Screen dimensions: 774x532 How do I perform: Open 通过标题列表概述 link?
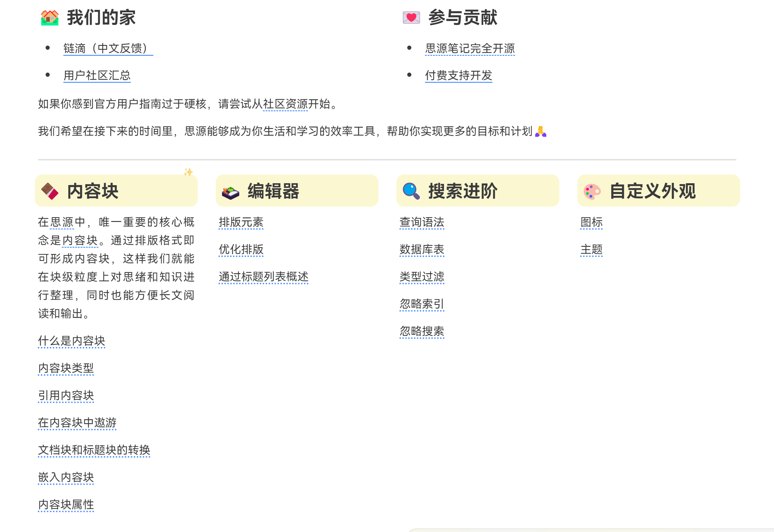263,277
